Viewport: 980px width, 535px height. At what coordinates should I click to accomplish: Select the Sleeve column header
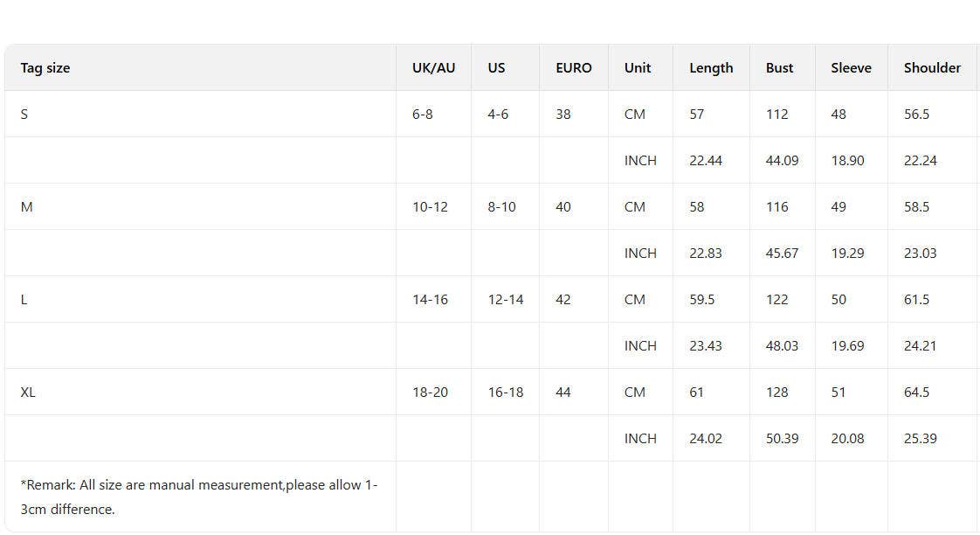pos(851,68)
